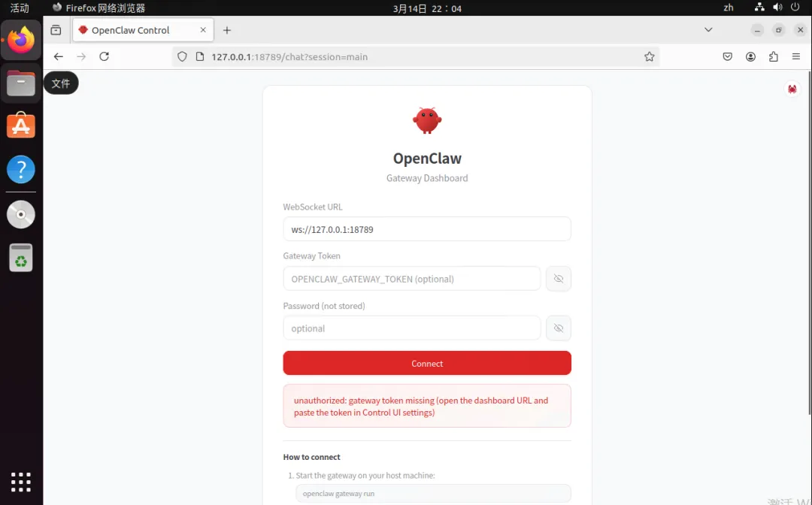This screenshot has width=812, height=505.
Task: Open a new browser tab
Action: pos(227,30)
